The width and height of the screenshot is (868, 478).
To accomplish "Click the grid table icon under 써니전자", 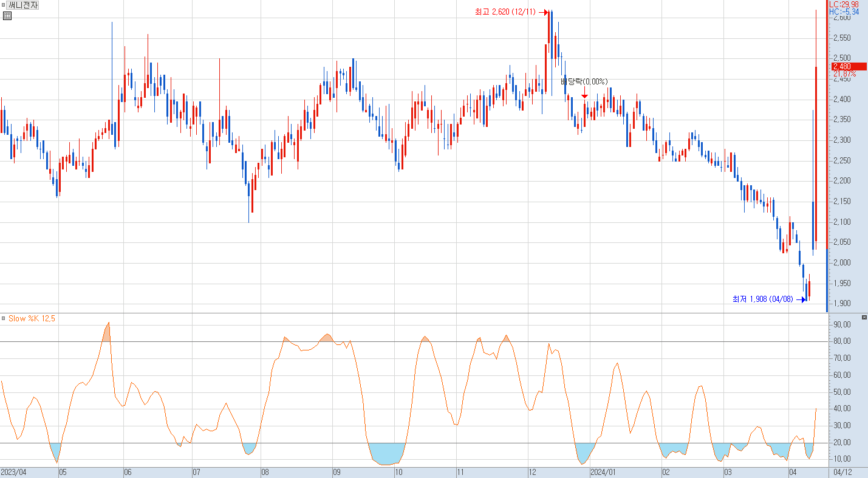I will click(x=7, y=16).
